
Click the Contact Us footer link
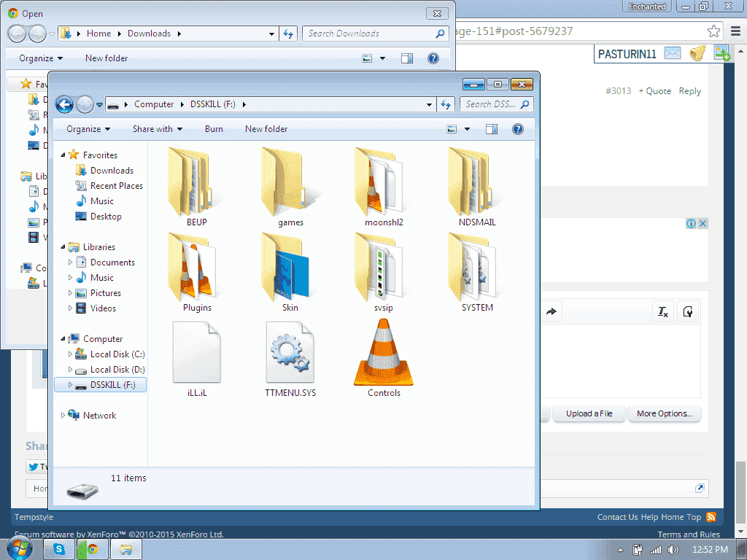coord(617,517)
